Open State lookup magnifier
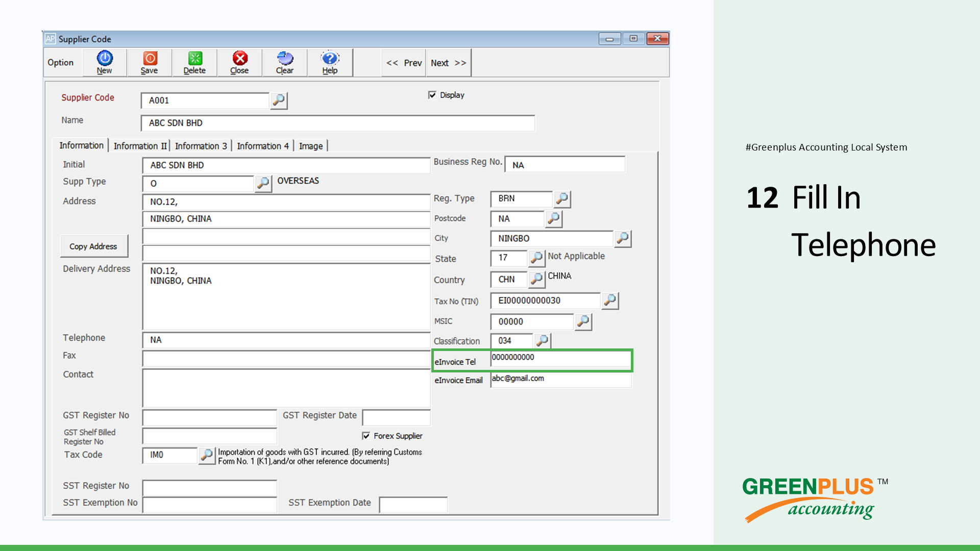Image resolution: width=980 pixels, height=551 pixels. pyautogui.click(x=536, y=258)
